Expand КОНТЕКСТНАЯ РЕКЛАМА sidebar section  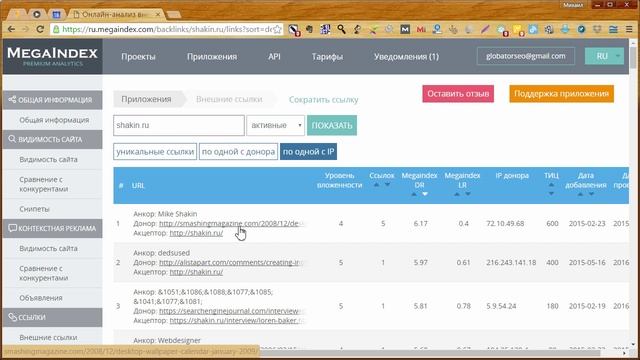click(52, 229)
